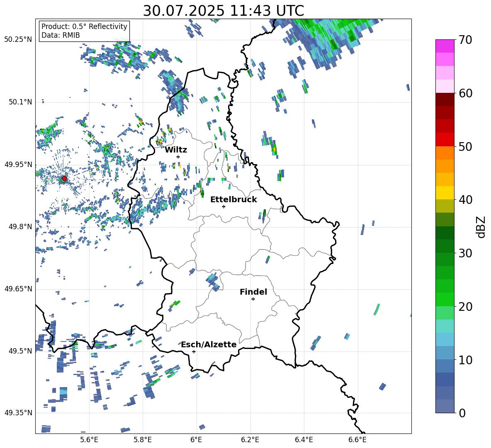Click the Findel location label
The height and width of the screenshot is (448, 491).
(x=253, y=292)
